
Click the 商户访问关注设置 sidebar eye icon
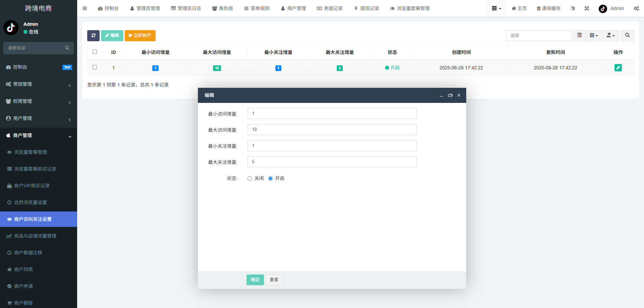pyautogui.click(x=9, y=219)
